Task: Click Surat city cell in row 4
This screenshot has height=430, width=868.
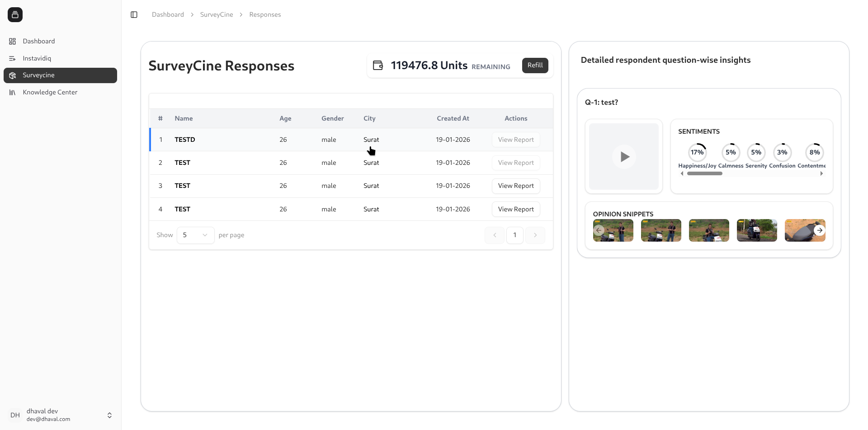Action: pos(371,209)
